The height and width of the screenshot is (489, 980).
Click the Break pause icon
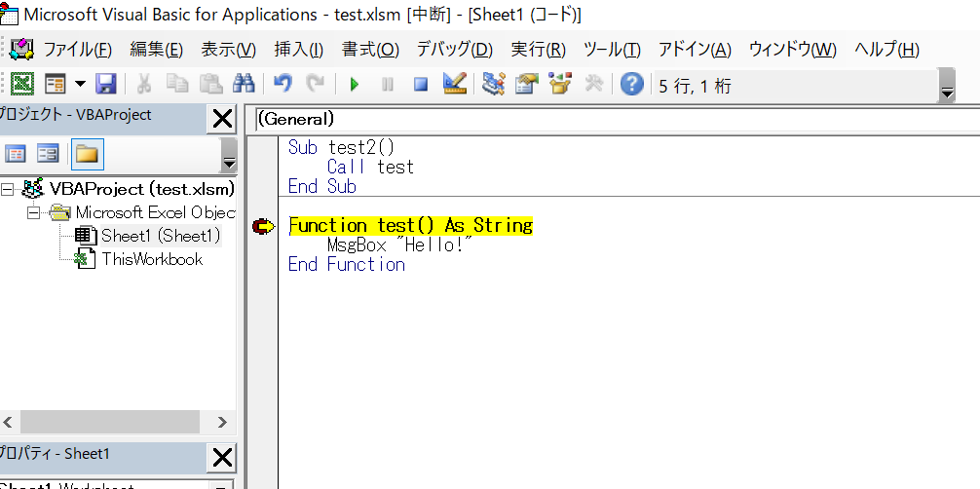pos(388,83)
